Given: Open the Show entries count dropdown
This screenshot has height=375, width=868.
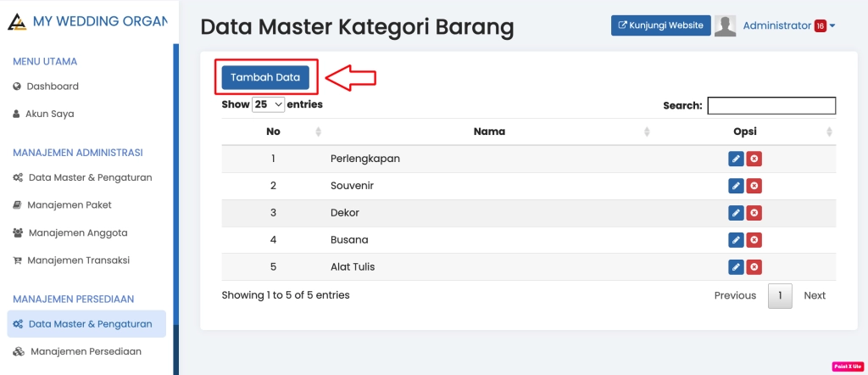Looking at the screenshot, I should point(268,104).
